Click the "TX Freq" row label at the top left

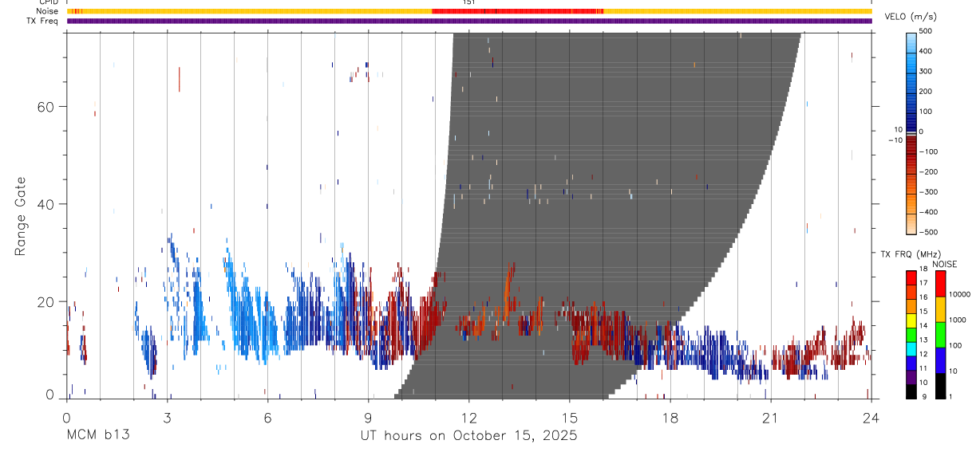pos(43,20)
